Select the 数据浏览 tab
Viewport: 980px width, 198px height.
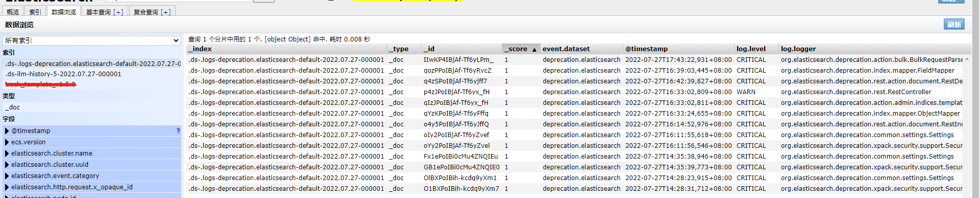[64, 11]
